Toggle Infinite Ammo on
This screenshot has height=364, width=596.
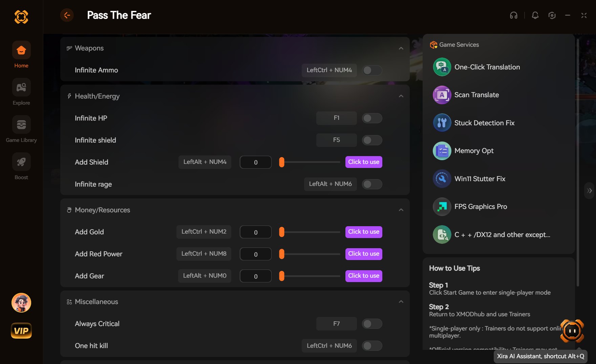[372, 70]
